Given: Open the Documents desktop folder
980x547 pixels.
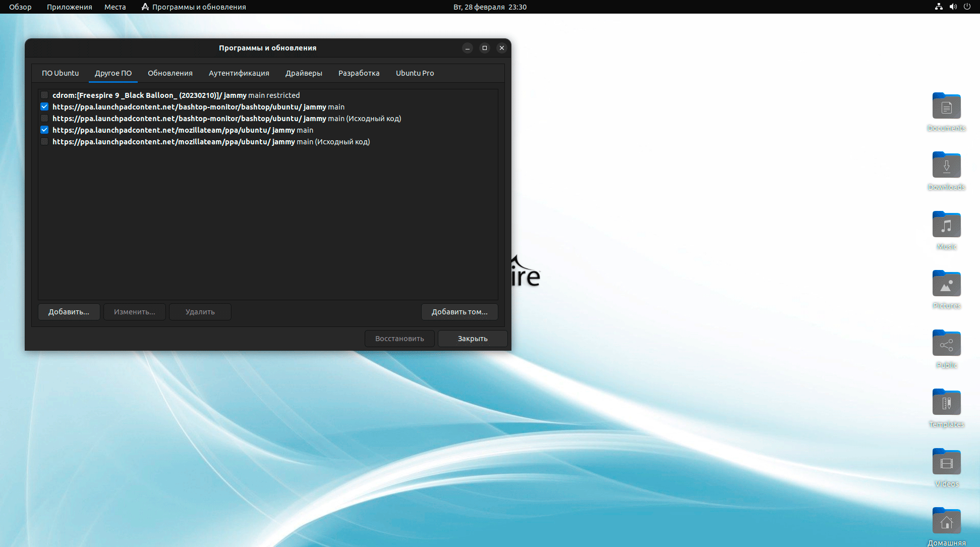Looking at the screenshot, I should point(946,107).
